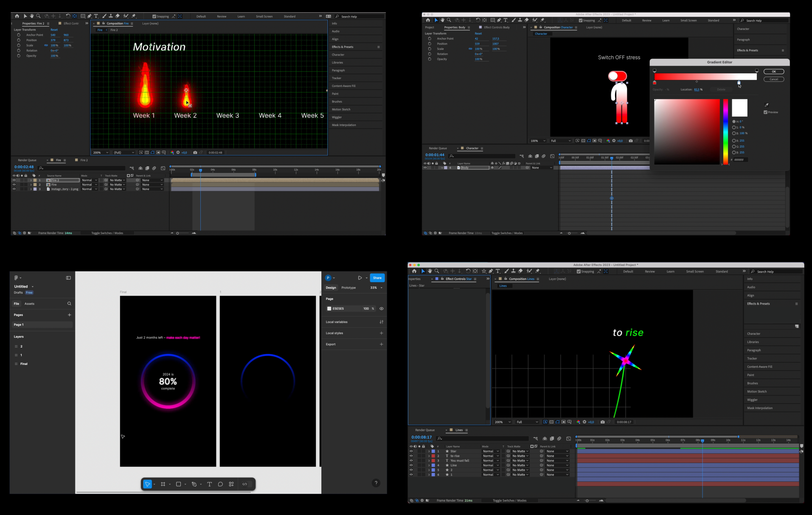Select Type tool in Lines After Effects window
This screenshot has height=515, width=812.
pyautogui.click(x=498, y=271)
